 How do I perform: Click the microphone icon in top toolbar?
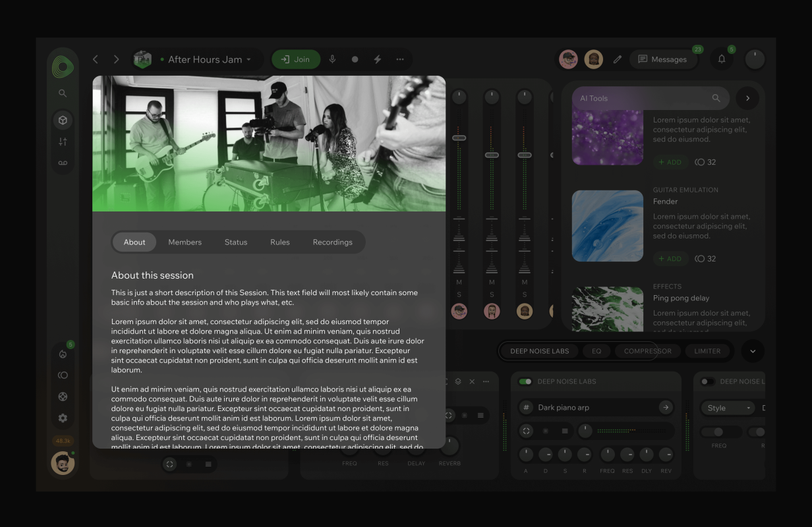[332, 59]
